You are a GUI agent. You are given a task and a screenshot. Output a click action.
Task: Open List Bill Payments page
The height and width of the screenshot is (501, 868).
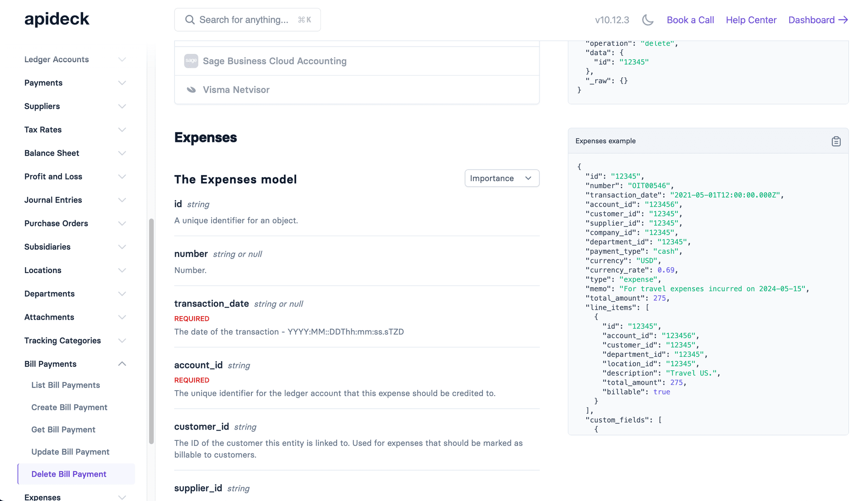tap(66, 385)
